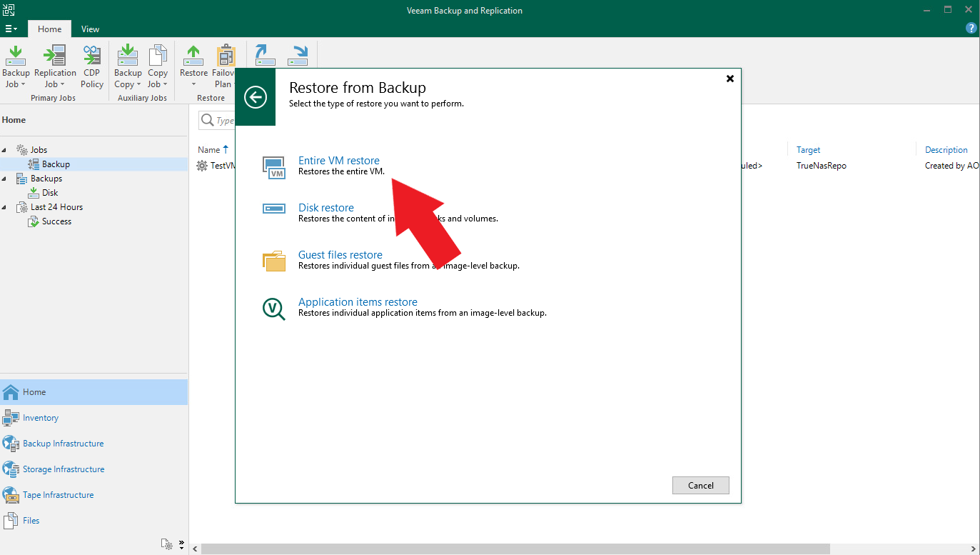Collapse the Last 24 Hours tree node

coord(6,207)
